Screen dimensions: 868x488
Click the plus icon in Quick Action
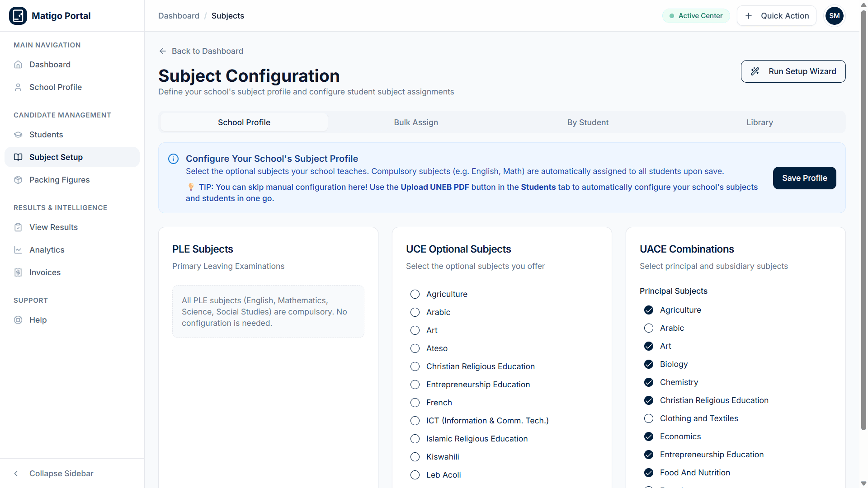(749, 16)
